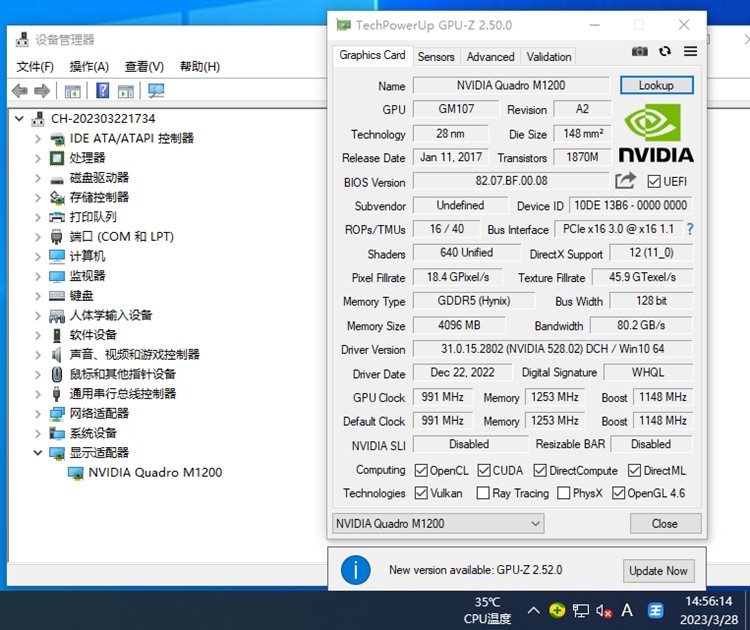Toggle the DirectCompute checkbox
The image size is (750, 630).
540,470
